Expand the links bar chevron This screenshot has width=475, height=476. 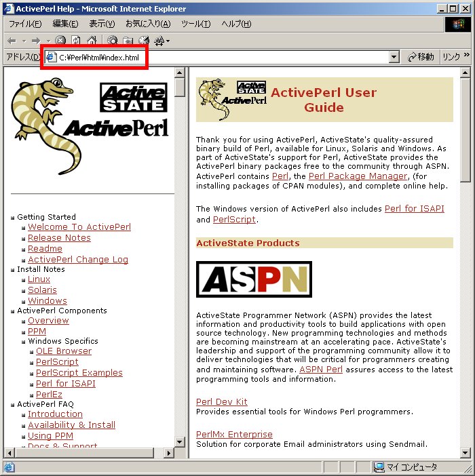467,55
